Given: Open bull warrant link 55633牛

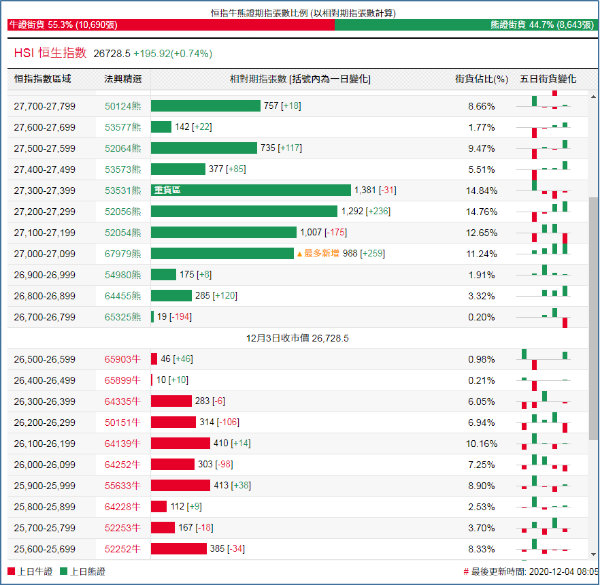Looking at the screenshot, I should [x=122, y=486].
